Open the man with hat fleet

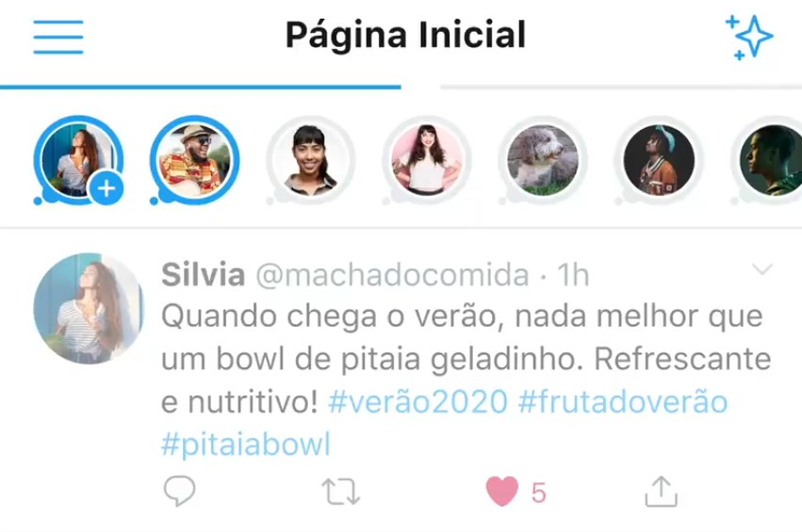coord(194,160)
